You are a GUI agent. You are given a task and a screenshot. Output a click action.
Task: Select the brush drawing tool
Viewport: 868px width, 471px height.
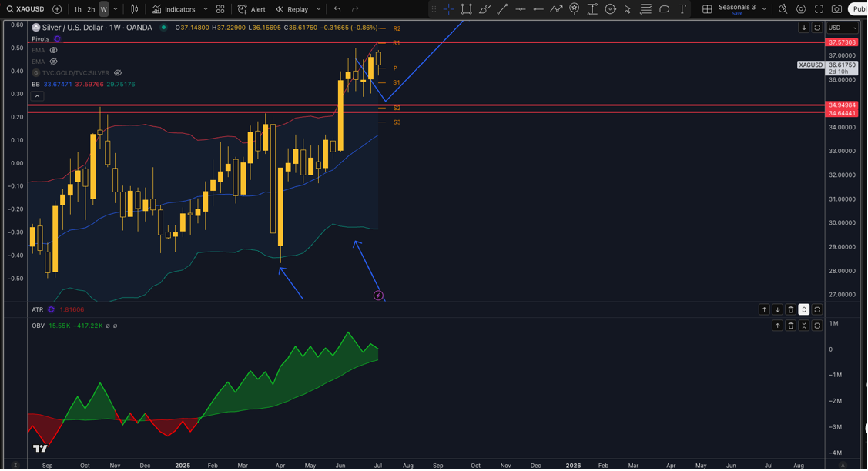(x=485, y=9)
